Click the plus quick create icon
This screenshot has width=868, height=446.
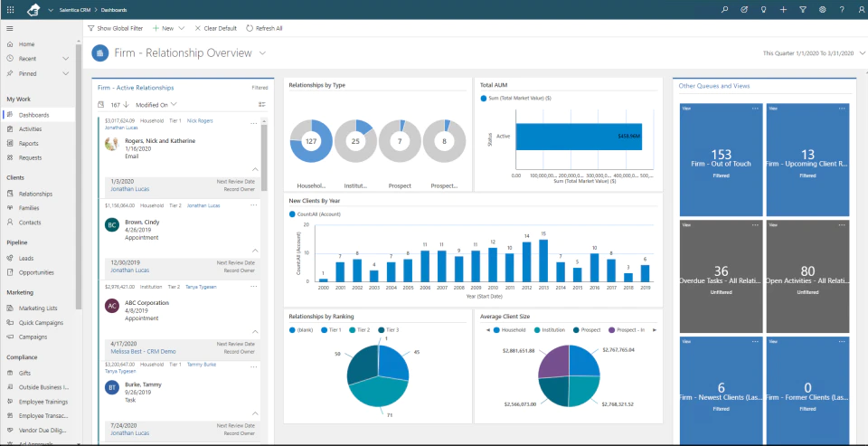783,9
